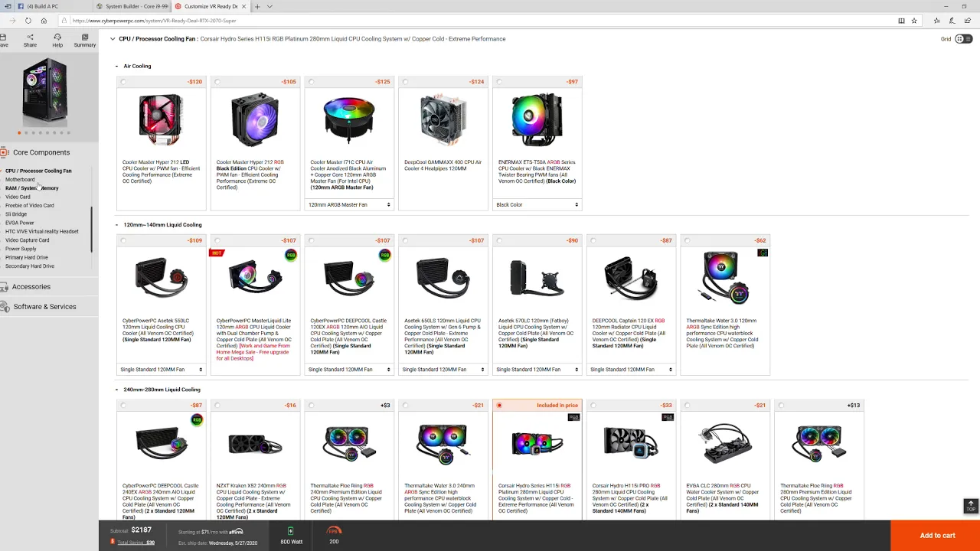
Task: Bookmark page with the star icon
Action: coord(914,21)
